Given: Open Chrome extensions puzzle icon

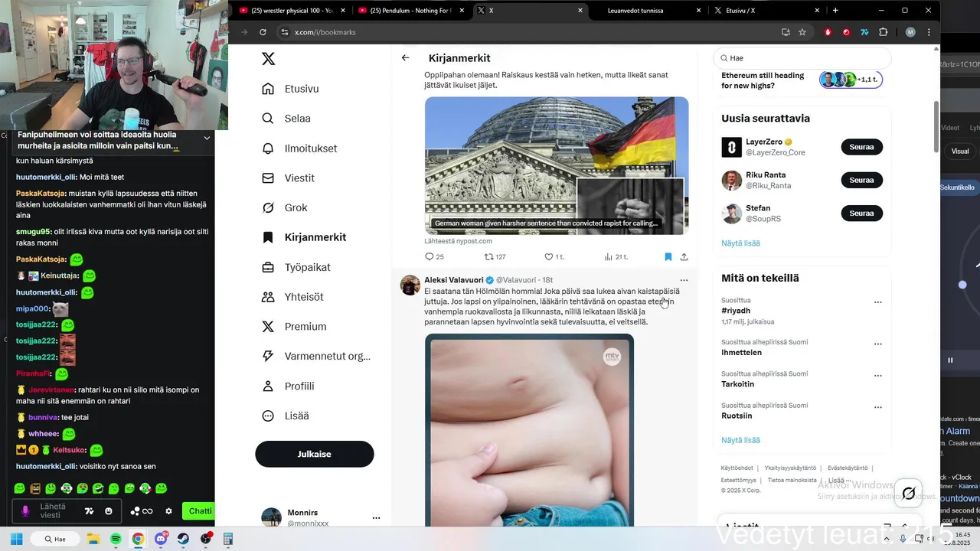Looking at the screenshot, I should click(x=883, y=32).
